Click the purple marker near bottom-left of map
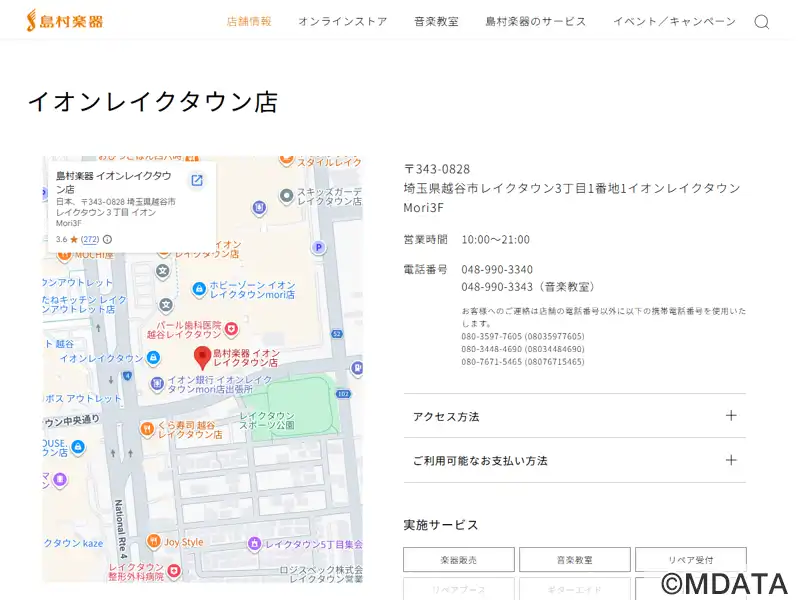Image resolution: width=800 pixels, height=600 pixels. coord(60,479)
